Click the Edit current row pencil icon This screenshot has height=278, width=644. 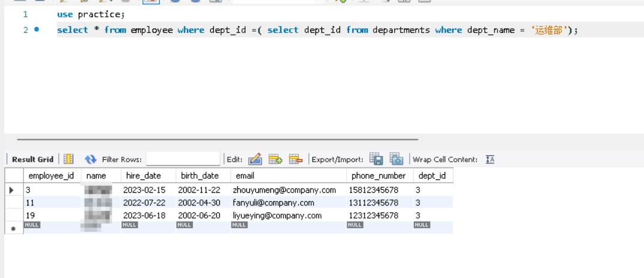(255, 159)
